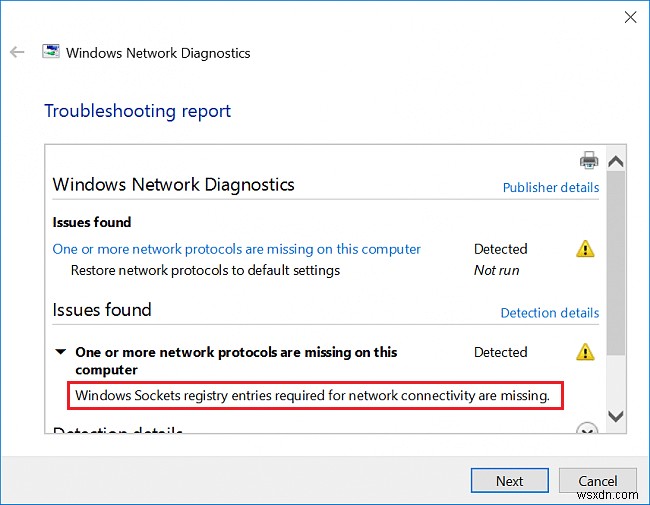
Task: Open the Detection details link
Action: point(549,313)
